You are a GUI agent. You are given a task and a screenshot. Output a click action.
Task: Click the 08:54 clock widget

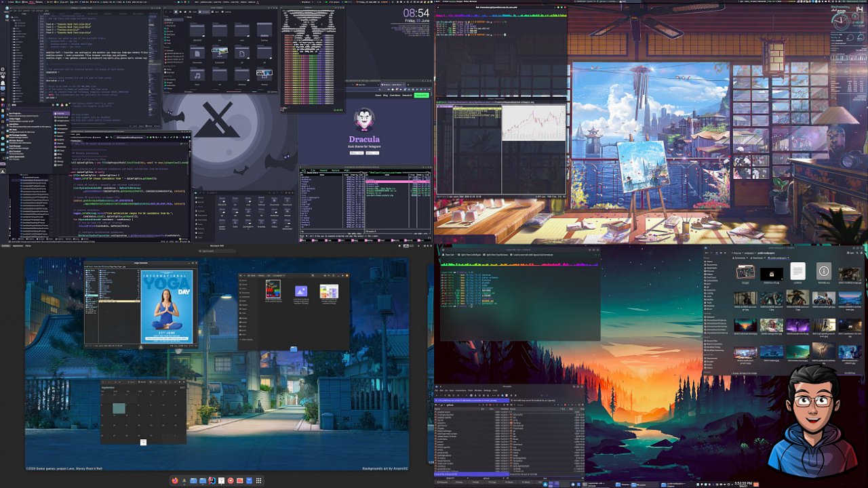coord(416,14)
